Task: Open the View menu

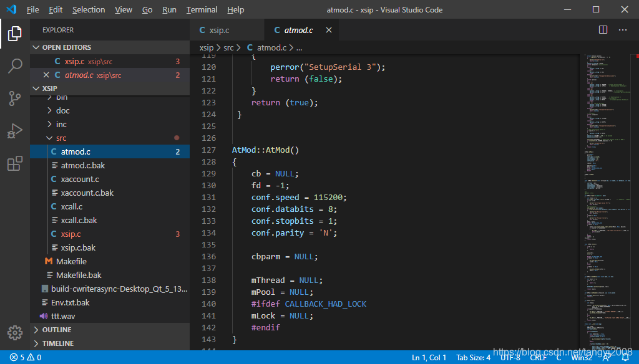Action: (124, 9)
